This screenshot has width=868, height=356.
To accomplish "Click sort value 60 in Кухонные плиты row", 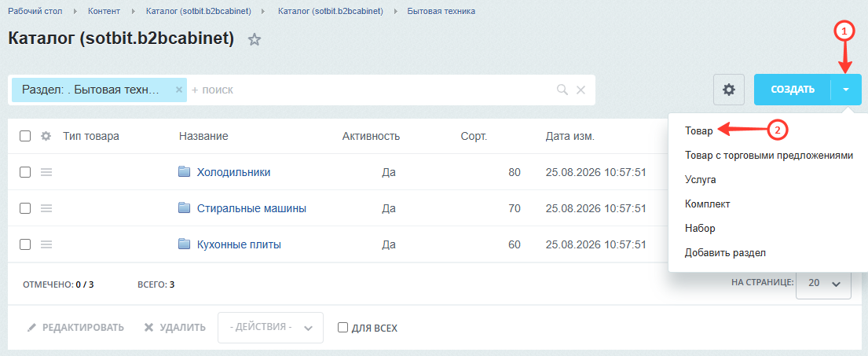I will 515,244.
